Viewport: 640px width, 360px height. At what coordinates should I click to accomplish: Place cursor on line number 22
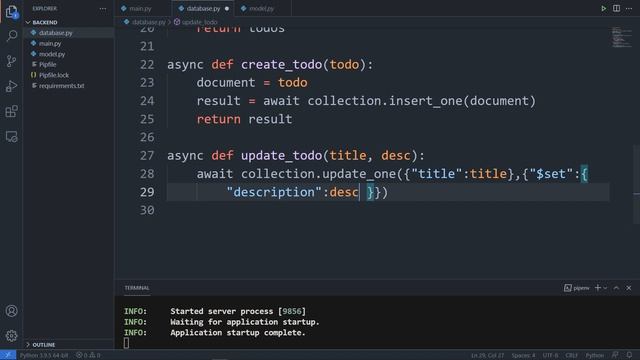click(147, 64)
